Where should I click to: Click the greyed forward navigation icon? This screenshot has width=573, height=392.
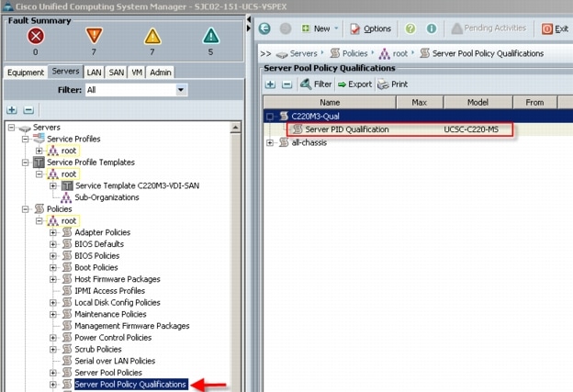[286, 28]
